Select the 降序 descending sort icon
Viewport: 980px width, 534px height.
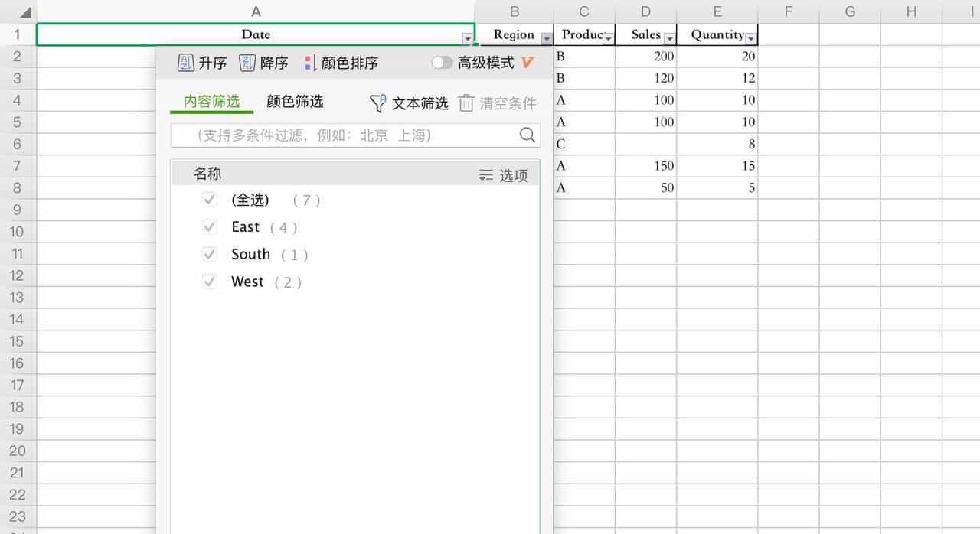[247, 63]
